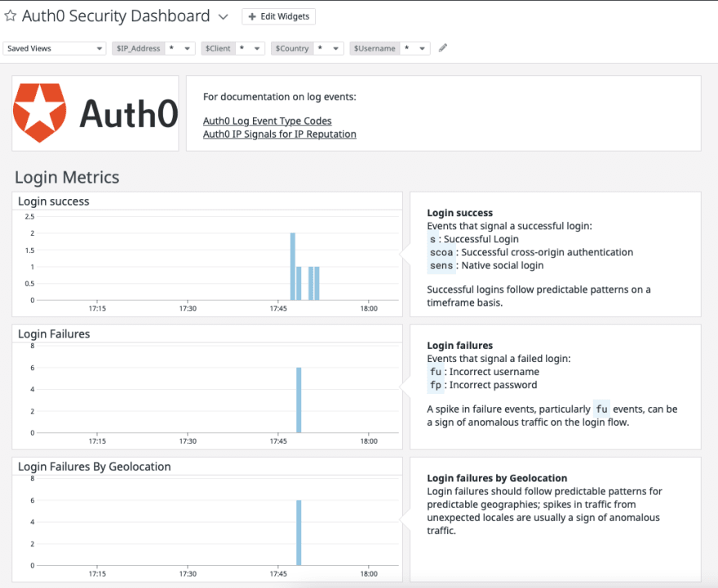The image size is (718, 588).
Task: Click the Edit Widgets button
Action: [x=278, y=16]
